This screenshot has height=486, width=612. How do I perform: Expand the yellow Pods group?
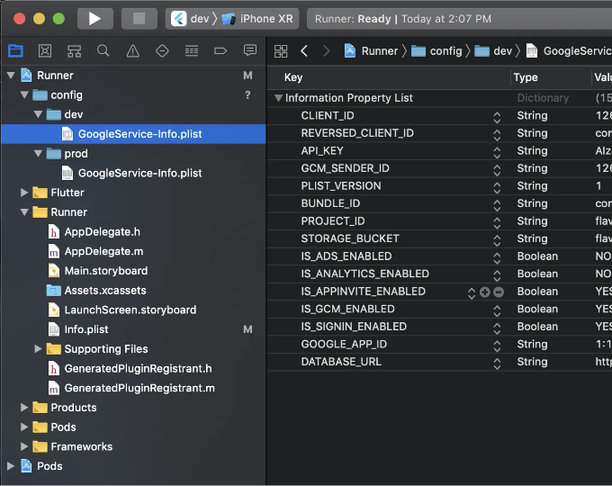[x=24, y=427]
